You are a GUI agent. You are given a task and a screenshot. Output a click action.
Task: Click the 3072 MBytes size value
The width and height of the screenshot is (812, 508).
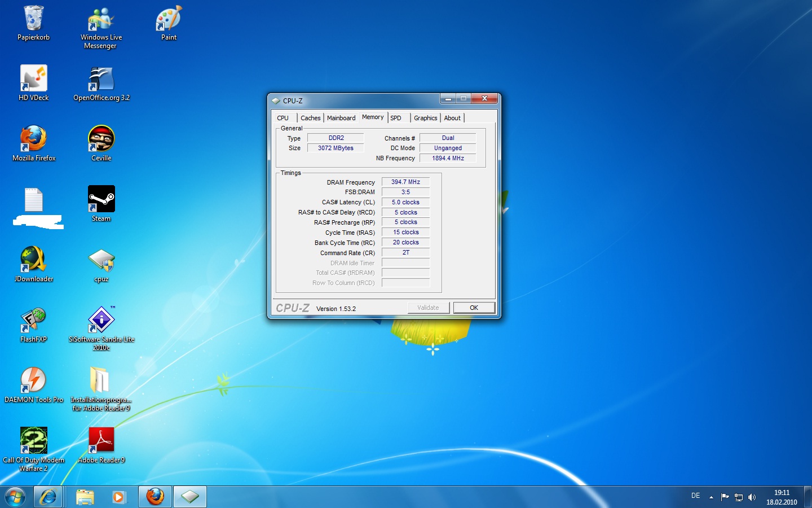[336, 148]
